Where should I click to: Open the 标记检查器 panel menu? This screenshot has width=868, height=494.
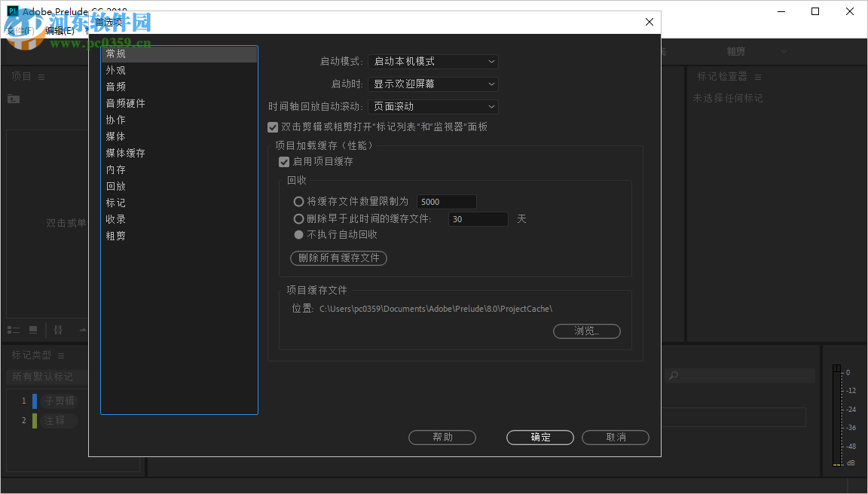[x=757, y=76]
